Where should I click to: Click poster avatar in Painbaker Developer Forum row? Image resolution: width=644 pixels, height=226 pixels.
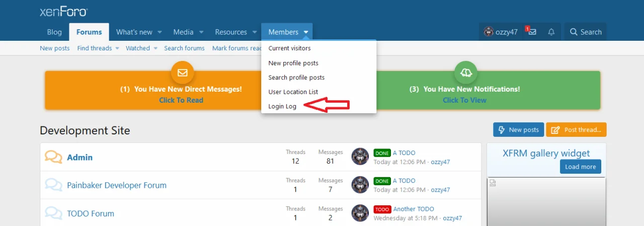pos(360,185)
